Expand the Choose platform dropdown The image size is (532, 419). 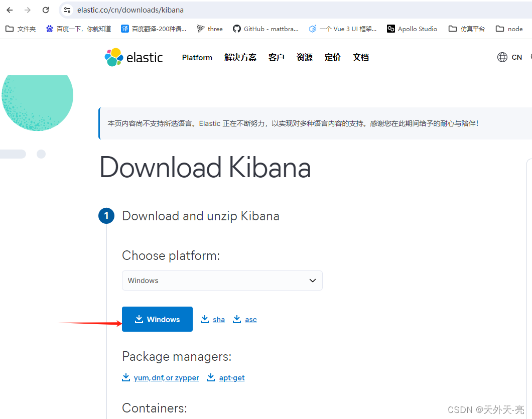coord(222,281)
